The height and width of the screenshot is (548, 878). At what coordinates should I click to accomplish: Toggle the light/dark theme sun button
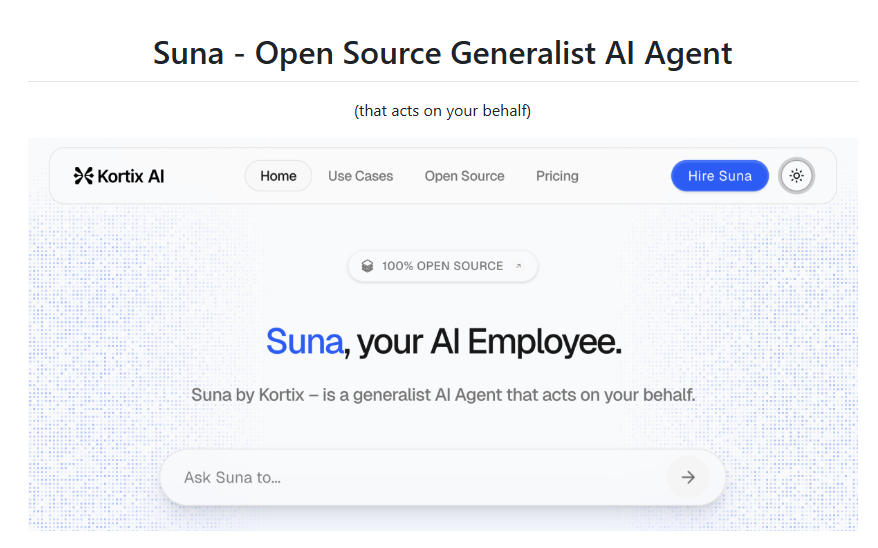pyautogui.click(x=796, y=176)
